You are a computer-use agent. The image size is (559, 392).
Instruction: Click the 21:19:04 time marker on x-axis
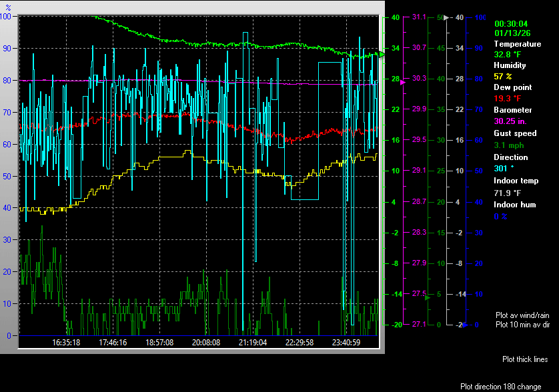click(252, 343)
